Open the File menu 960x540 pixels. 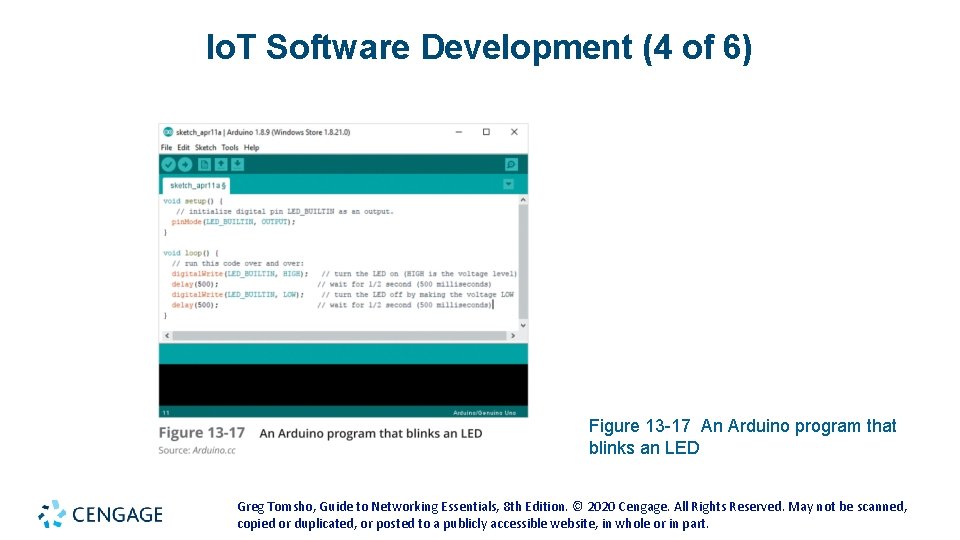(167, 148)
